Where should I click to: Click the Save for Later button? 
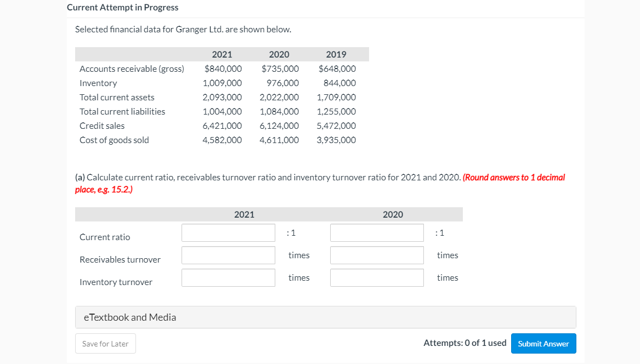(105, 344)
